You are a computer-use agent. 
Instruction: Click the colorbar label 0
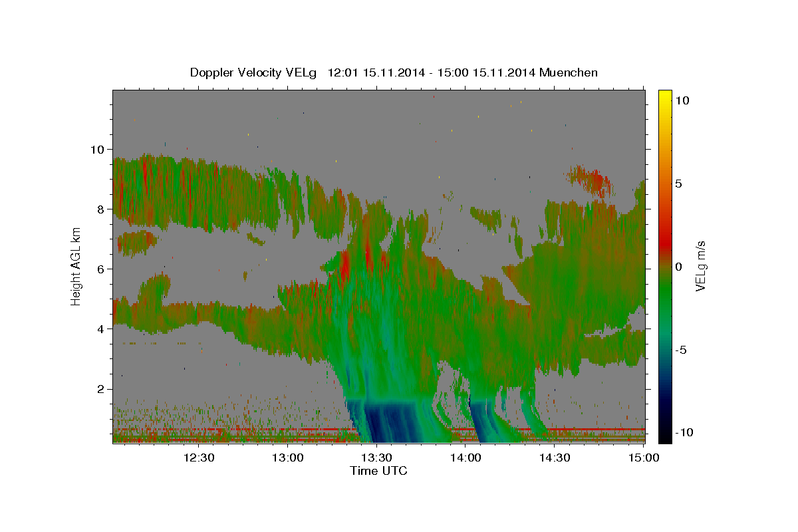point(680,267)
